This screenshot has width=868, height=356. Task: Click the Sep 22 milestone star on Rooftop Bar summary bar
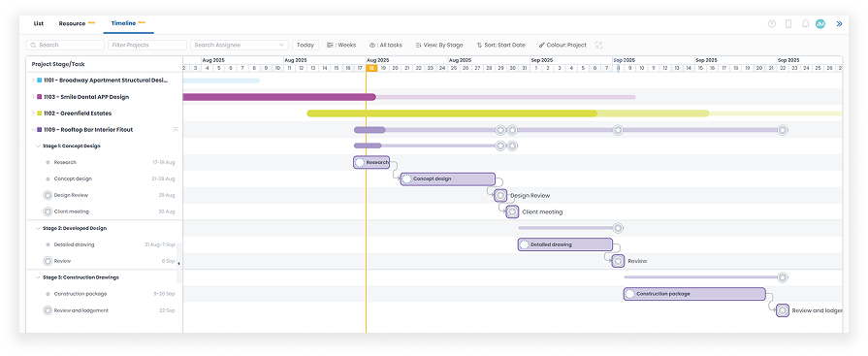pos(783,130)
